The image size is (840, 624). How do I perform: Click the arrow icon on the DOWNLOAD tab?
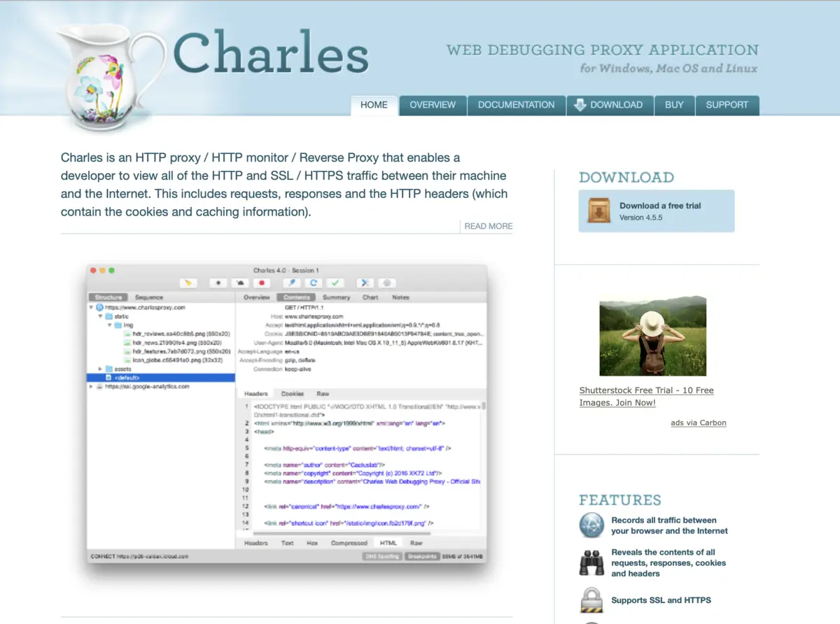[580, 105]
